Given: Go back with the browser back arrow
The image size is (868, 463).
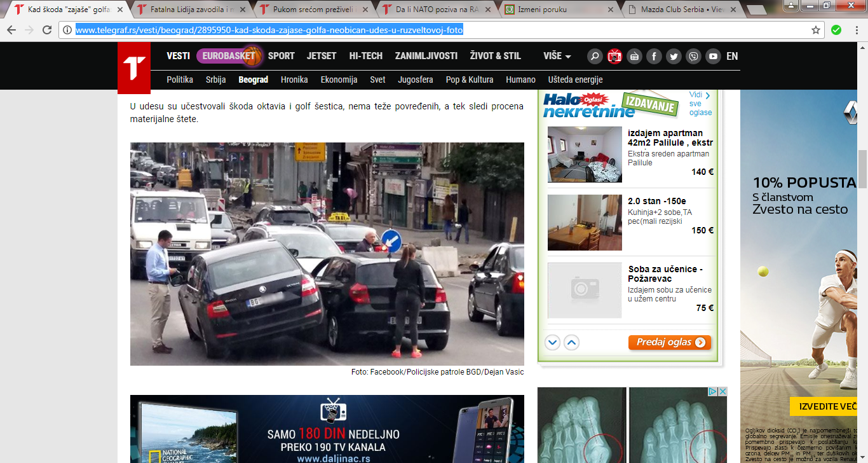Looking at the screenshot, I should click(11, 30).
